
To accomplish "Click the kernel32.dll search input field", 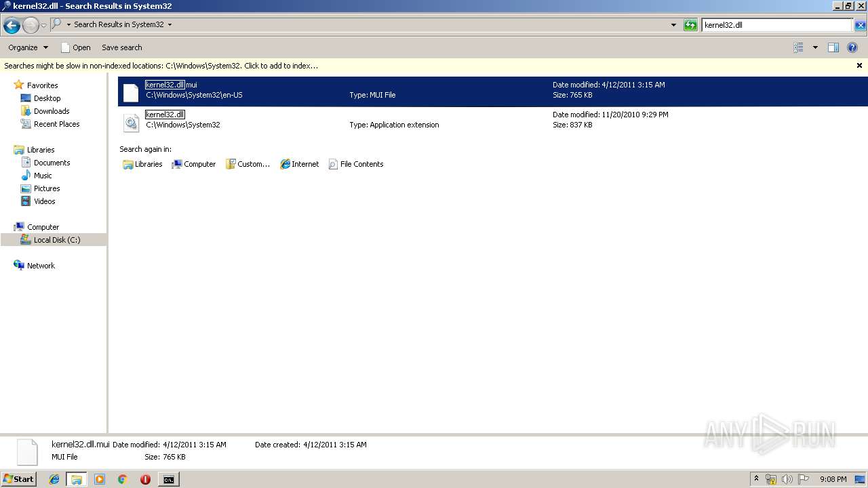I will (776, 25).
